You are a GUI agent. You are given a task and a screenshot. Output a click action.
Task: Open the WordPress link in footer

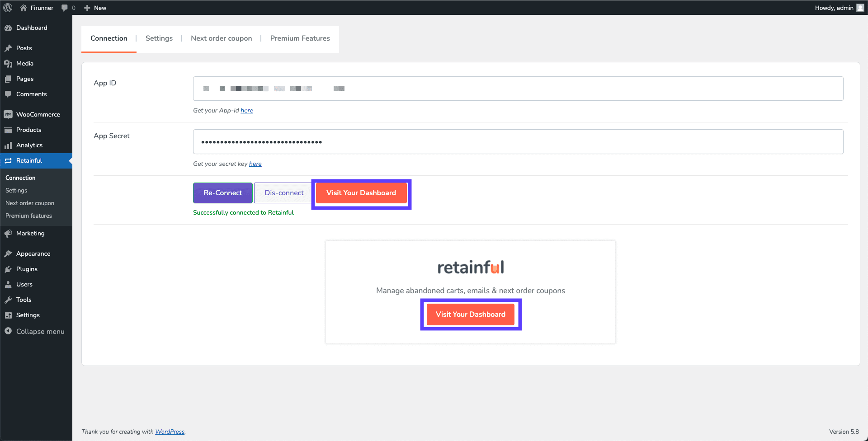point(170,432)
